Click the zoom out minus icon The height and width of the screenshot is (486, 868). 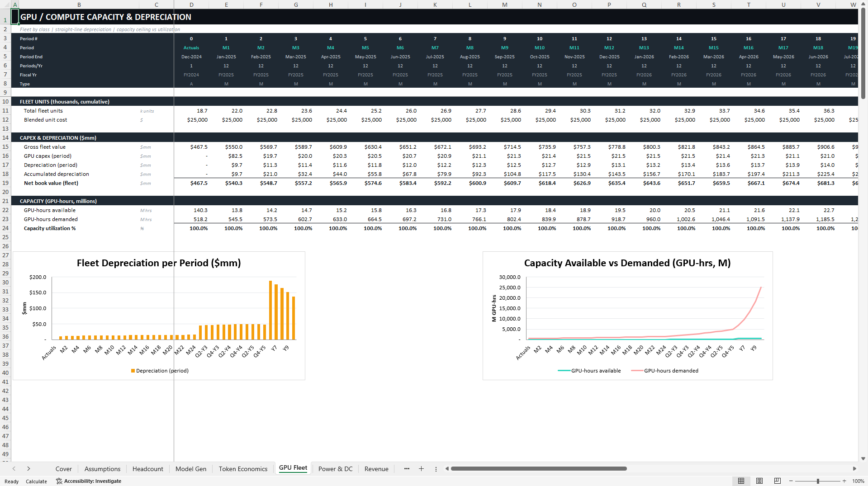[791, 481]
